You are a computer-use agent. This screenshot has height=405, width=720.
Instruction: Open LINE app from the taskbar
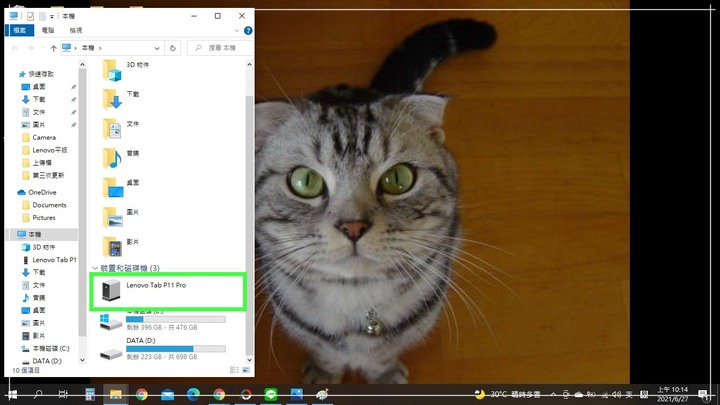coord(271,394)
